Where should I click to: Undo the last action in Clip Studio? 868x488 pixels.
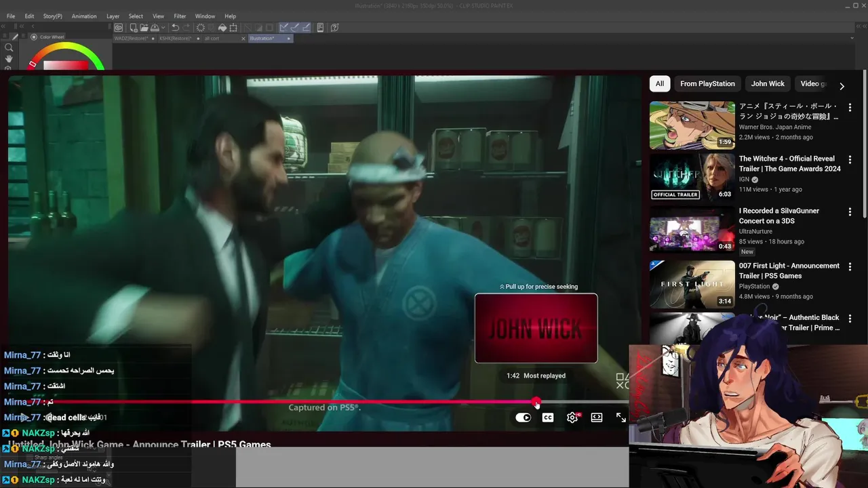coord(175,28)
